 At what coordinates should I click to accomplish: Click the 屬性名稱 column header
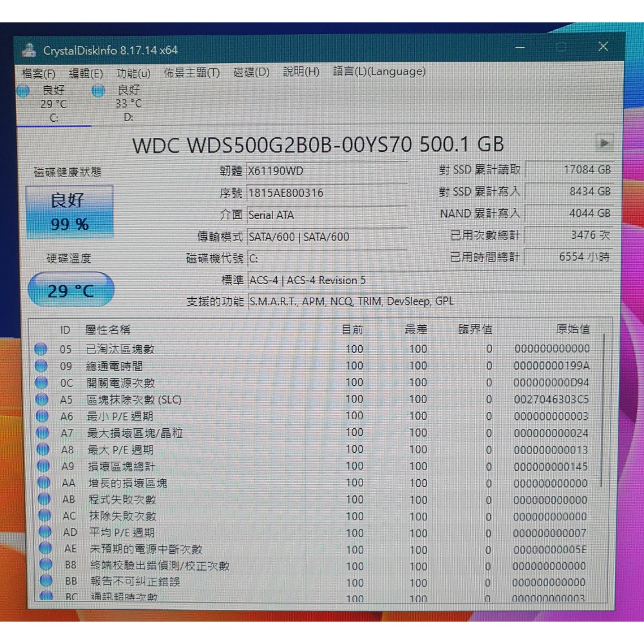coord(108,329)
